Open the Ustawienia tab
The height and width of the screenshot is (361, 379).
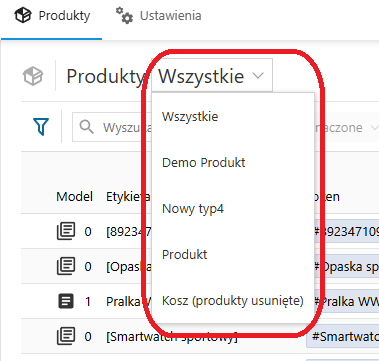click(x=158, y=16)
